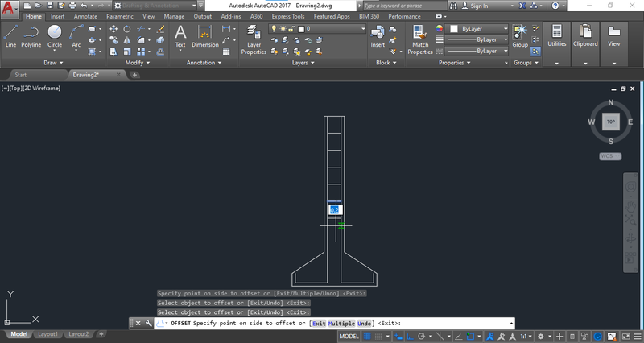Expand the Draw panel dropdown

[55, 62]
